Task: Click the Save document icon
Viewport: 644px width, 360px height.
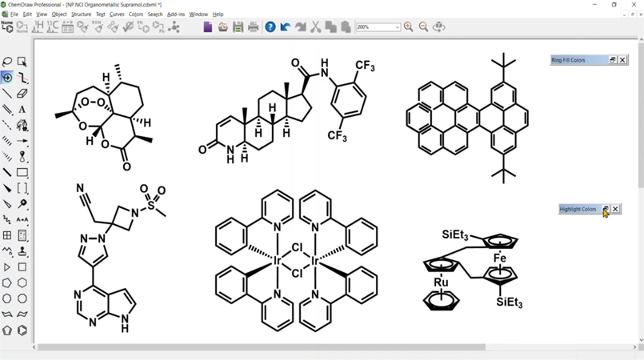Action: pos(238,27)
